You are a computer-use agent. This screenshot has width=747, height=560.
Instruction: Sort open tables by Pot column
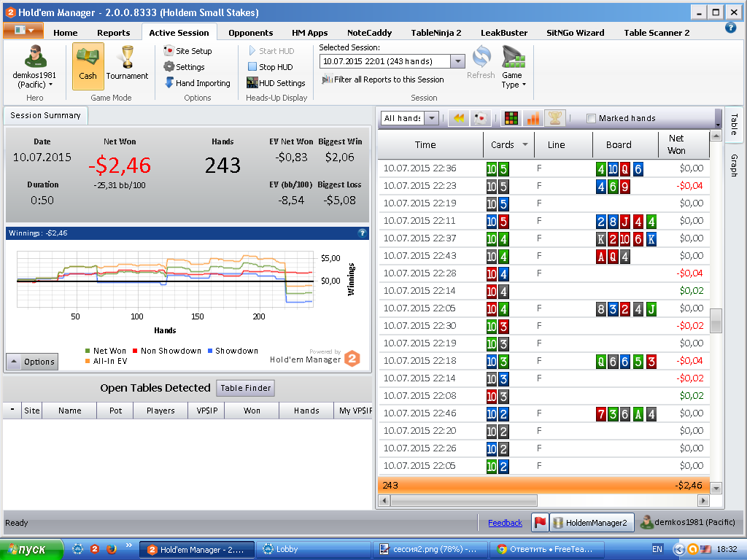[x=115, y=411]
